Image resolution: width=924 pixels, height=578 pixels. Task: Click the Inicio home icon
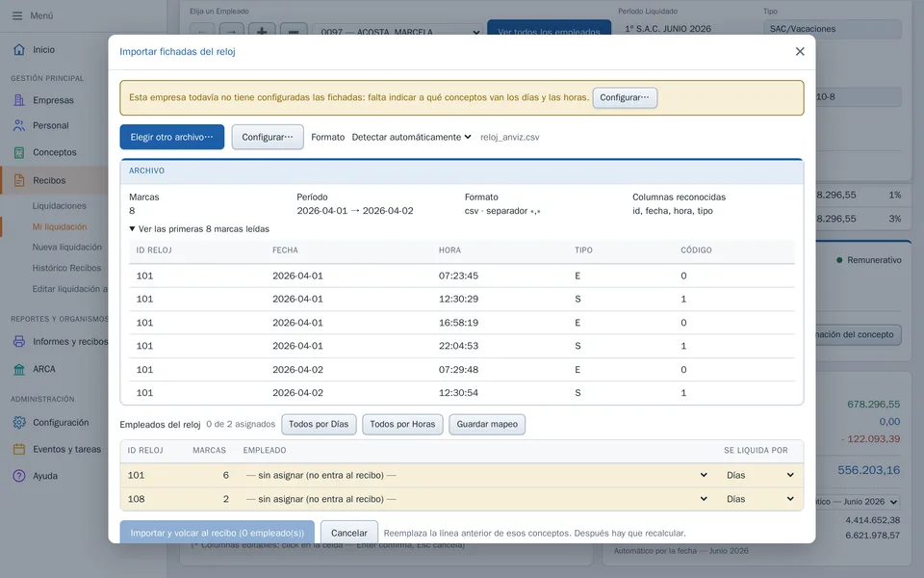click(19, 49)
